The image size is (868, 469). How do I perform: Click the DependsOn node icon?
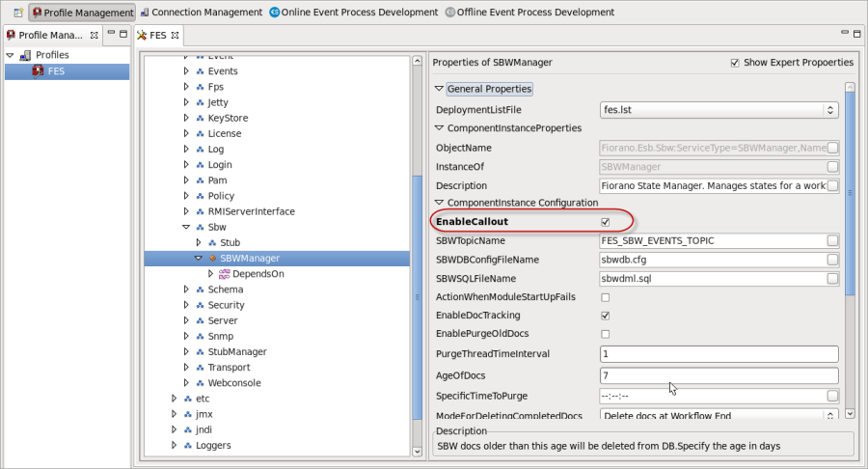(x=225, y=274)
